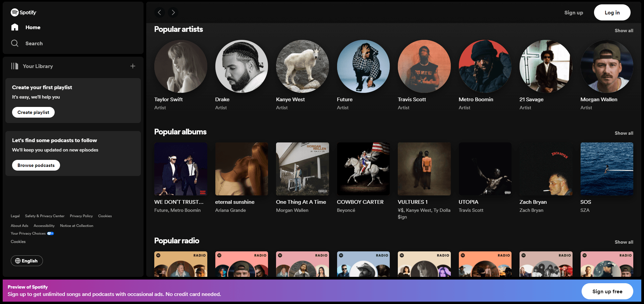
Task: Click the Popular artists heading
Action: [x=178, y=29]
